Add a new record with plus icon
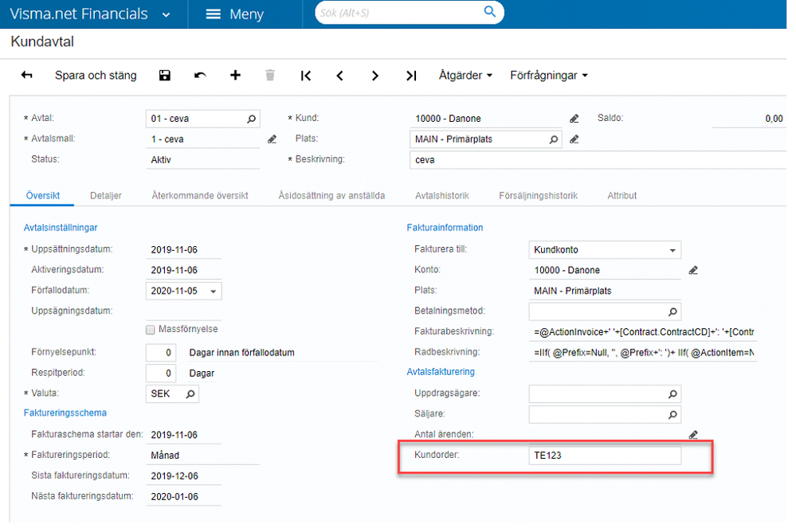The width and height of the screenshot is (796, 532). pos(235,75)
